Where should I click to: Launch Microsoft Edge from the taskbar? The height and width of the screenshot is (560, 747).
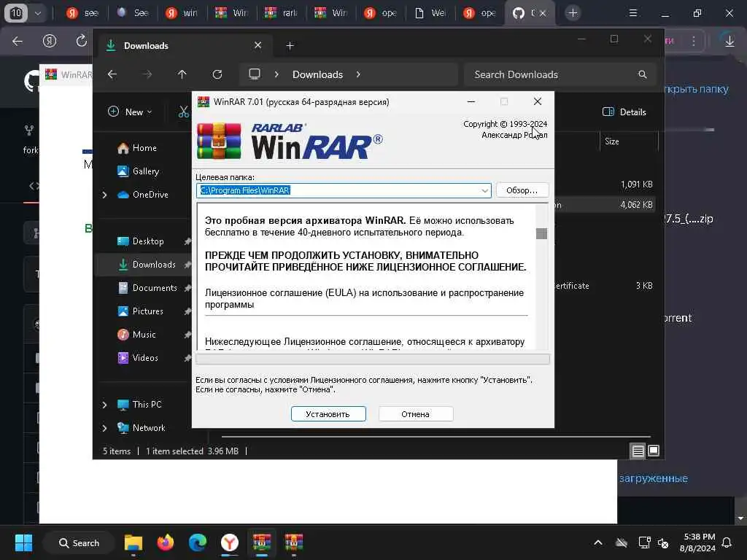(197, 542)
